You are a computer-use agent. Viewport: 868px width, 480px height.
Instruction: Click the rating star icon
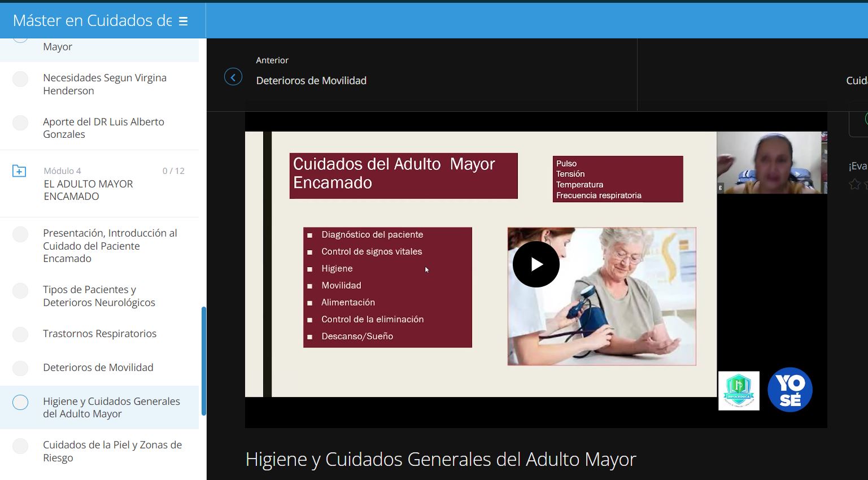coord(854,184)
